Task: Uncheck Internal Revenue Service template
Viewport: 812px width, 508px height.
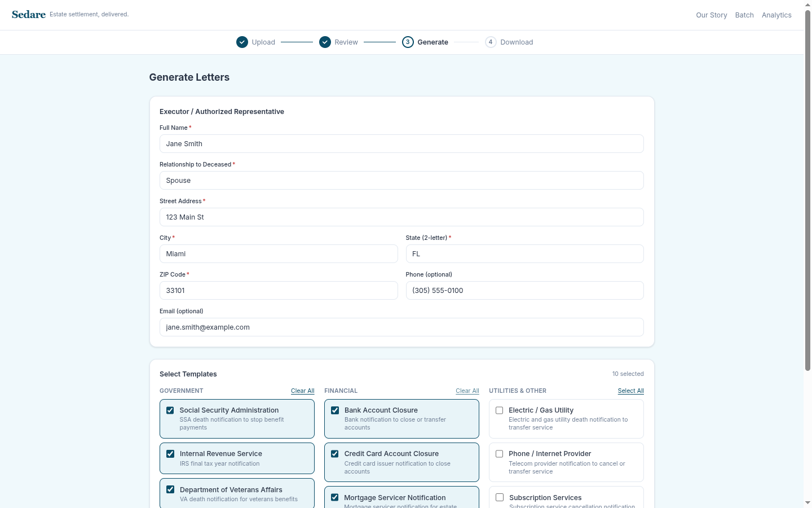Action: (170, 454)
